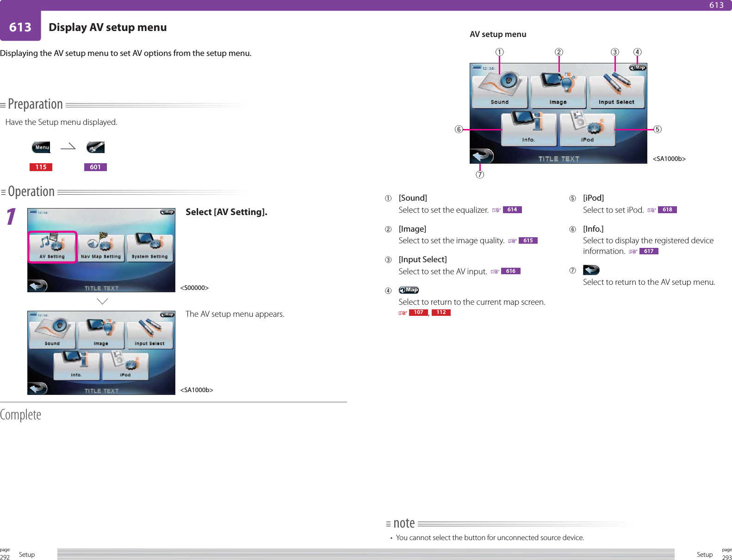Open page reference 614 for Sound
Viewport: 732px width, 560px height.
click(x=512, y=209)
